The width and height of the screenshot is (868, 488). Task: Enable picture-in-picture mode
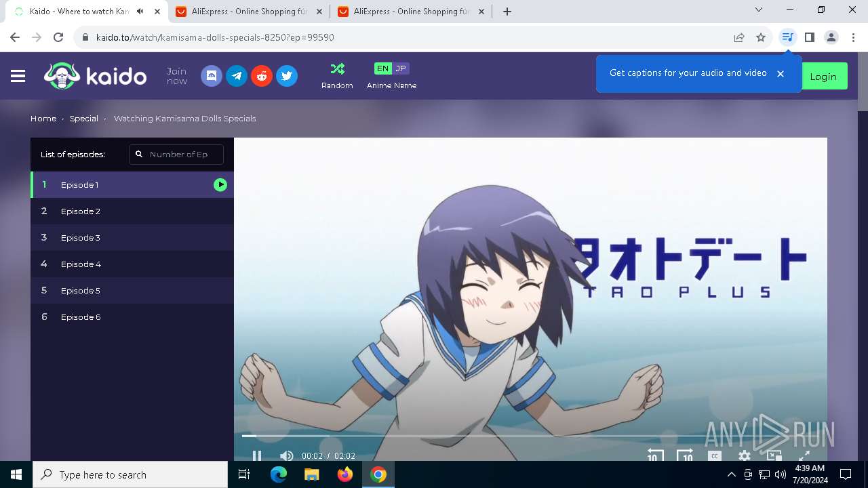pyautogui.click(x=774, y=455)
